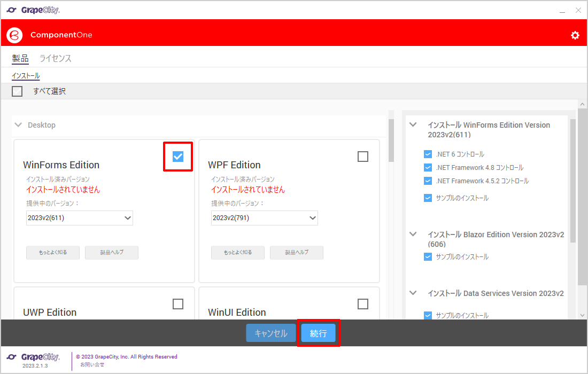The width and height of the screenshot is (588, 374).
Task: Click the WinUI Edition title
Action: [237, 312]
